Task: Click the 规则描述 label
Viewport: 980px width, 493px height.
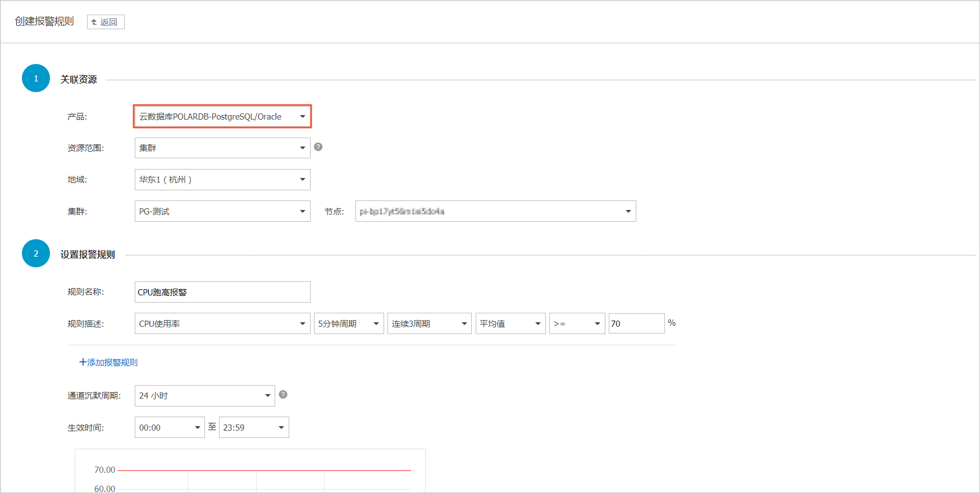Action: 85,324
